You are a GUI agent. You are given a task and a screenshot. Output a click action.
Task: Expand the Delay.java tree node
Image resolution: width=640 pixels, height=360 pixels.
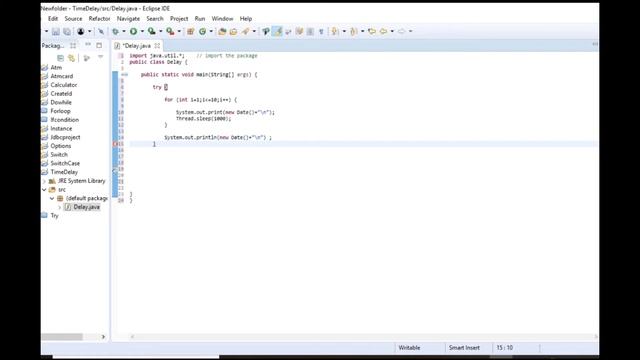[x=60, y=207]
